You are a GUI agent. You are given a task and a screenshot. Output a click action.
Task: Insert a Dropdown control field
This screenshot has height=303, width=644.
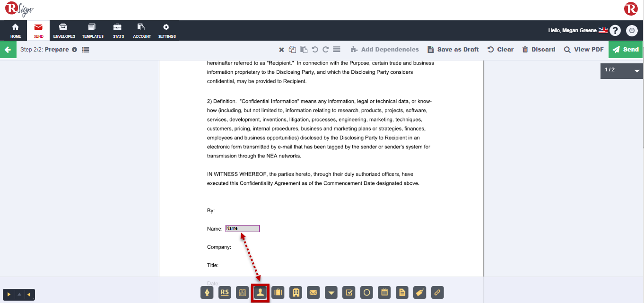[331, 293]
